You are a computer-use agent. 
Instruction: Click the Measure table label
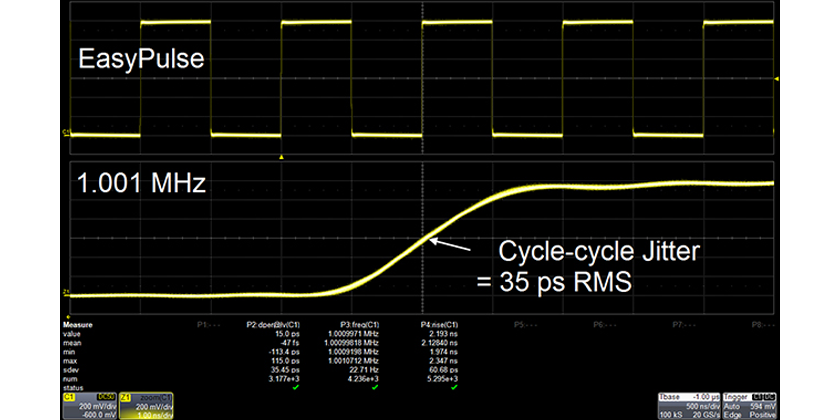pyautogui.click(x=77, y=325)
